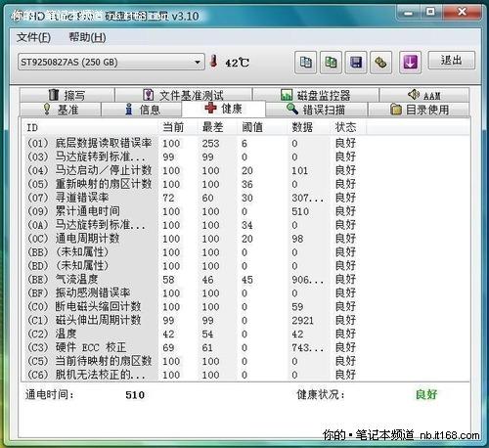
Task: Open the 磁盘监控器 tab
Action: pos(316,95)
